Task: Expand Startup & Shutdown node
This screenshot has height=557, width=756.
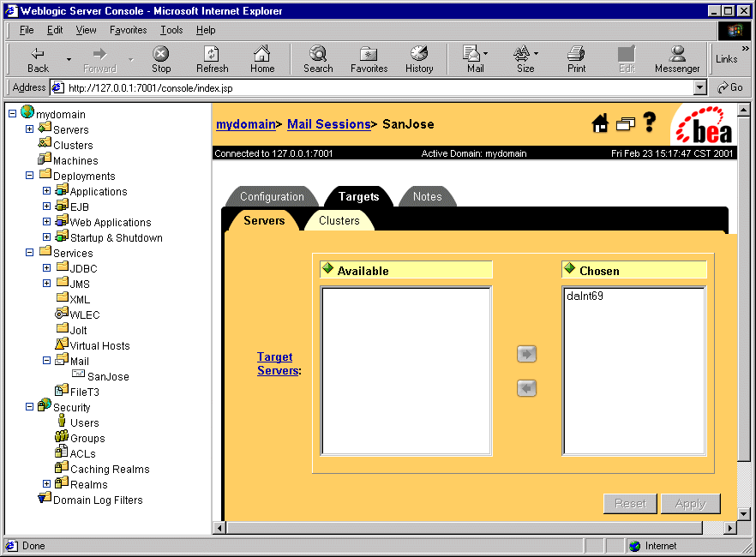Action: (x=47, y=237)
